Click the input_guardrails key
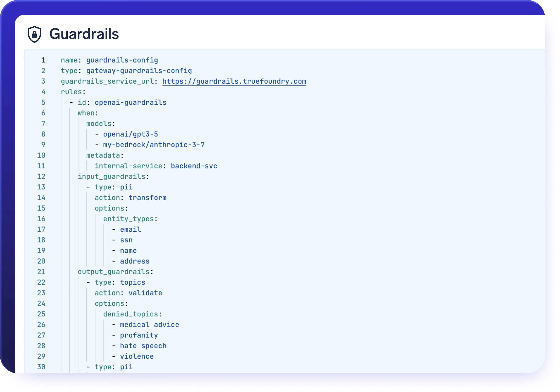 (x=112, y=177)
